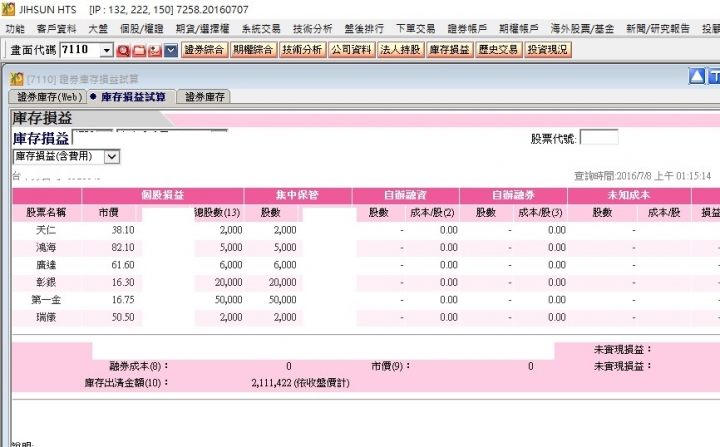Expand the 畫面代碼 7110 dropdown arrow

[x=107, y=50]
